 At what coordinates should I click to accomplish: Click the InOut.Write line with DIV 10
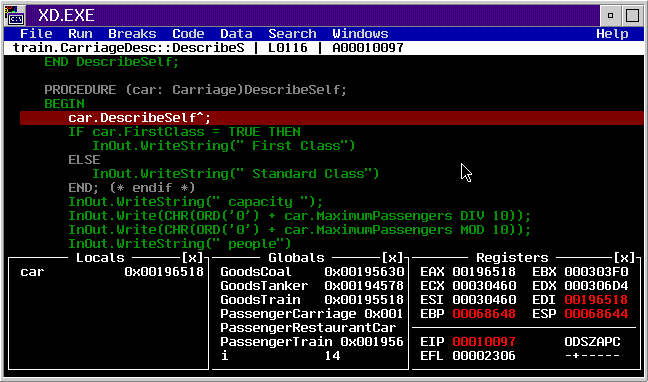pyautogui.click(x=299, y=216)
